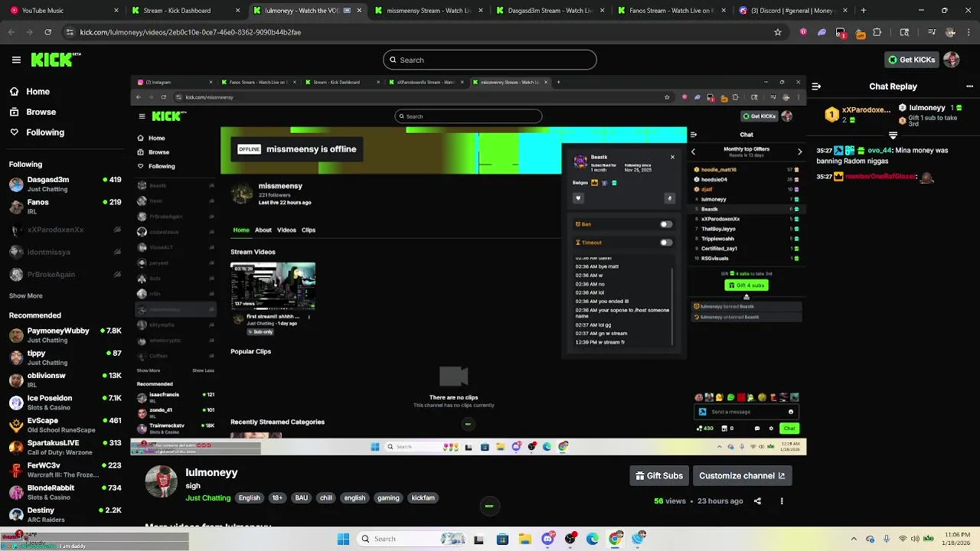
Task: Select the SpartakusLIVE channel row
Action: (x=65, y=447)
